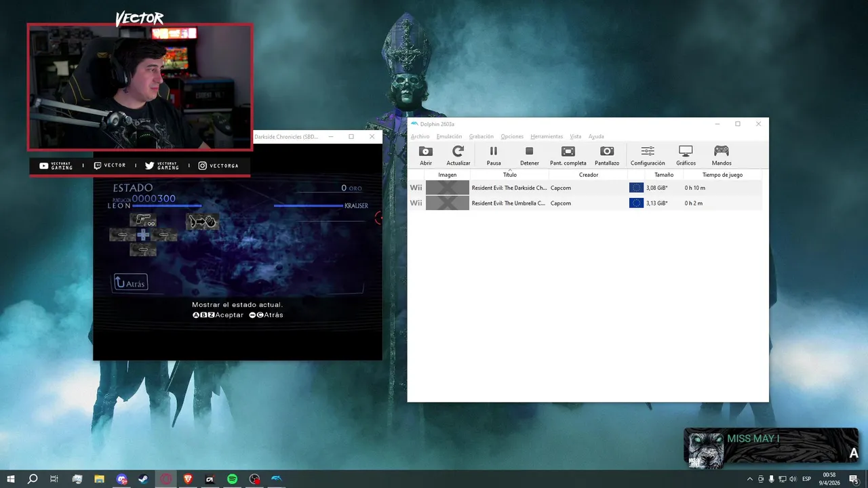The height and width of the screenshot is (488, 868).
Task: Click the 0 h 10 m playtime cell
Action: pyautogui.click(x=695, y=188)
